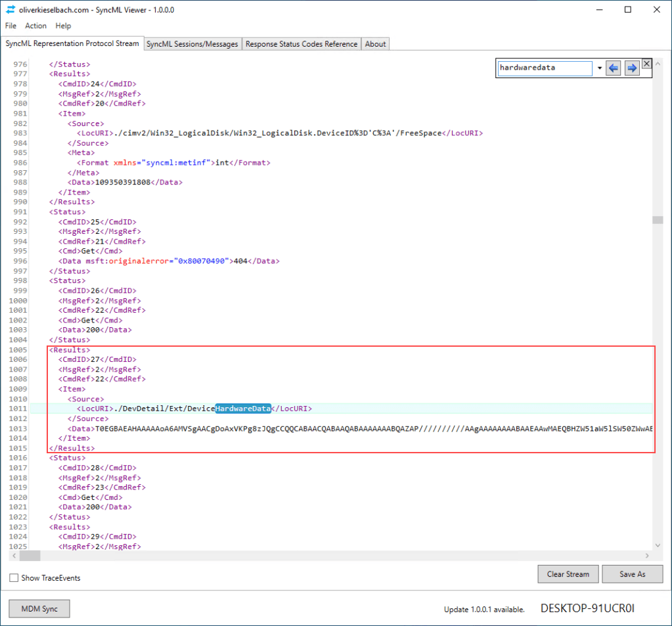Open the Help menu
The height and width of the screenshot is (626, 672).
(x=63, y=26)
